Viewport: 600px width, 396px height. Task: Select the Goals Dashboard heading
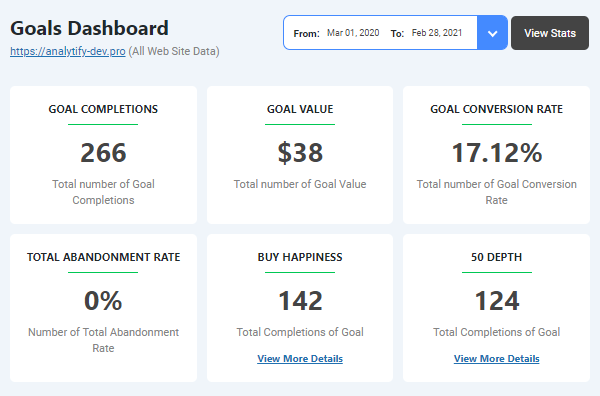[89, 28]
